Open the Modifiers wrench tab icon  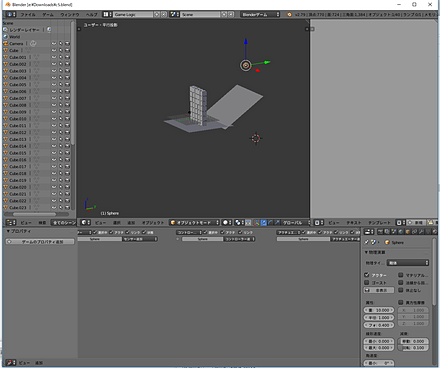pos(421,232)
